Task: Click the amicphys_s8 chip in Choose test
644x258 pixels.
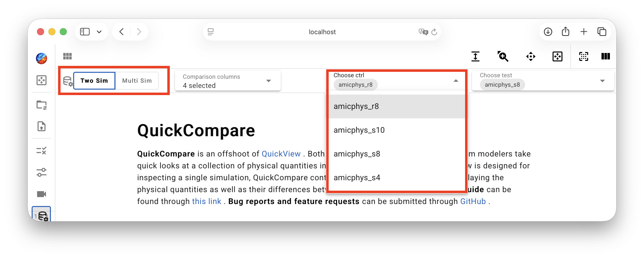Action: (x=502, y=85)
